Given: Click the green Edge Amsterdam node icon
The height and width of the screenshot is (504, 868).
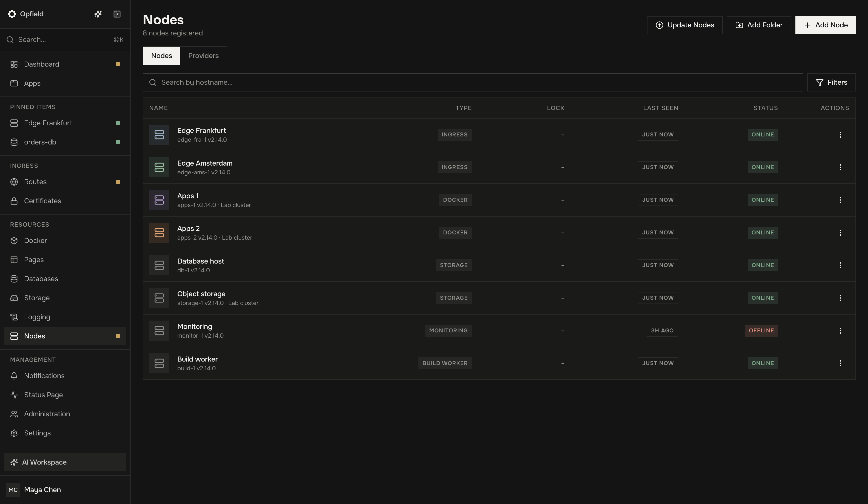Looking at the screenshot, I should [x=159, y=167].
